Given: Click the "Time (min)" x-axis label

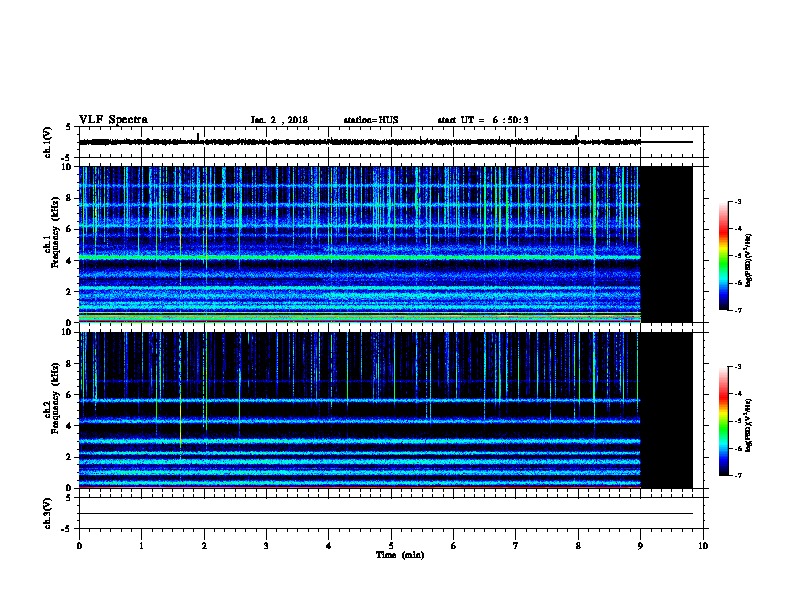Looking at the screenshot, I should point(400,555).
